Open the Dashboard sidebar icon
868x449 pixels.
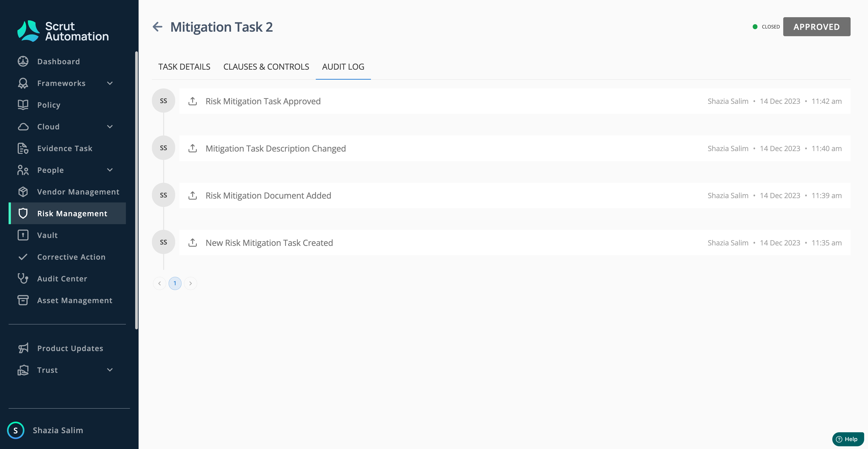pyautogui.click(x=23, y=61)
